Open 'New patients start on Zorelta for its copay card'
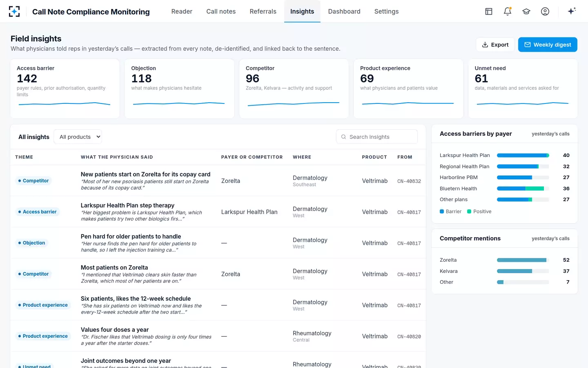The height and width of the screenshot is (368, 588). (x=145, y=174)
